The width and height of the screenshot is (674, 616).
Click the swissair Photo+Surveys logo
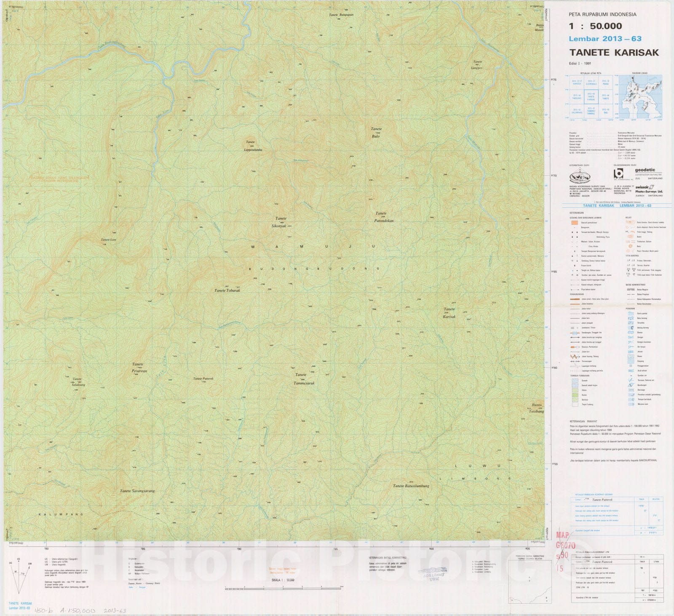648,189
